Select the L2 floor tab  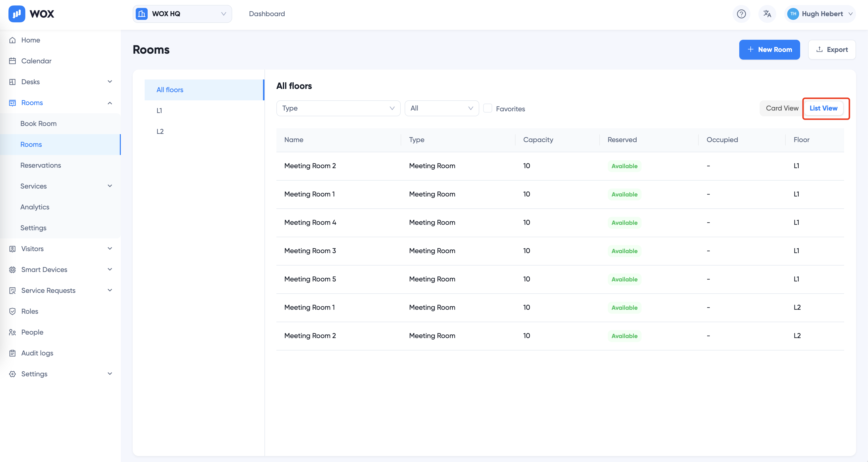coord(204,132)
